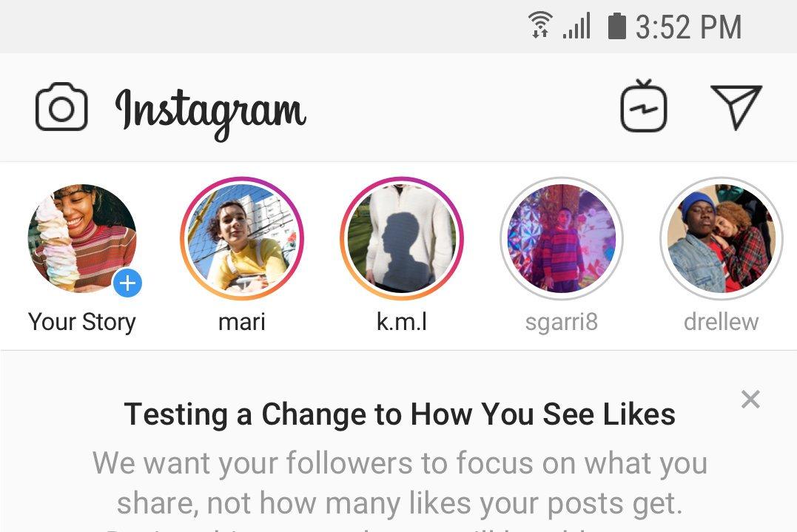View k.m.l's story
The image size is (797, 532).
(x=402, y=238)
